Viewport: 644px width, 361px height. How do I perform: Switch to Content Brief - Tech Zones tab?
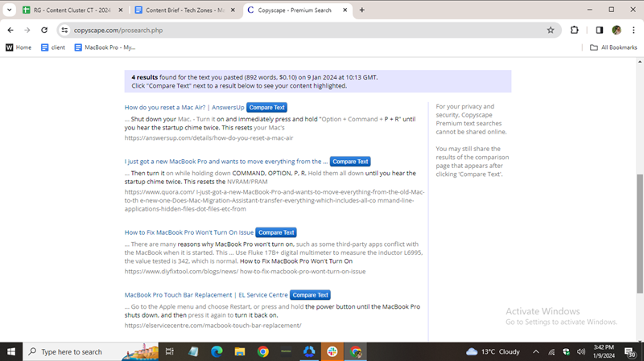pyautogui.click(x=184, y=10)
